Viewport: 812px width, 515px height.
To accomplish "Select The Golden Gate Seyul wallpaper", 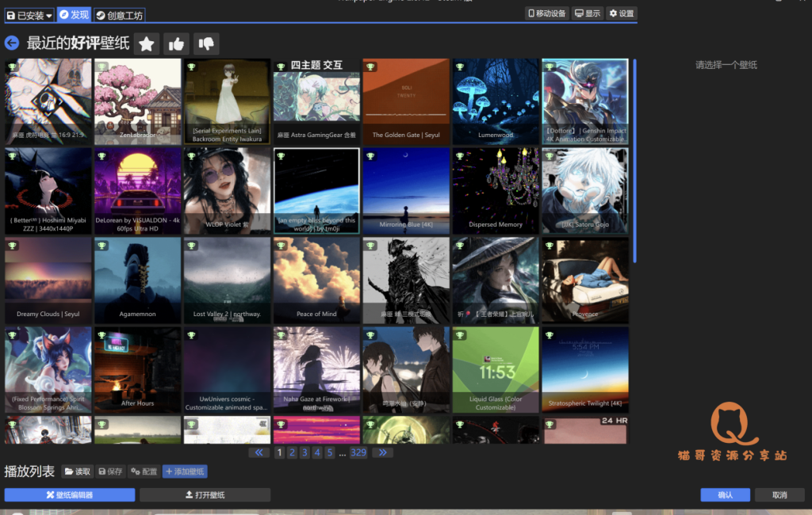I will click(406, 101).
